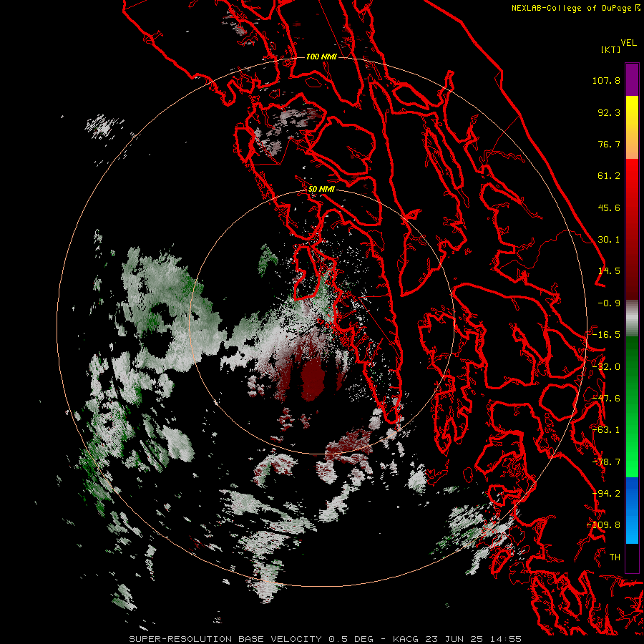The height and width of the screenshot is (644, 644).
Task: Click the 45.6 legend value
Action: tap(609, 208)
